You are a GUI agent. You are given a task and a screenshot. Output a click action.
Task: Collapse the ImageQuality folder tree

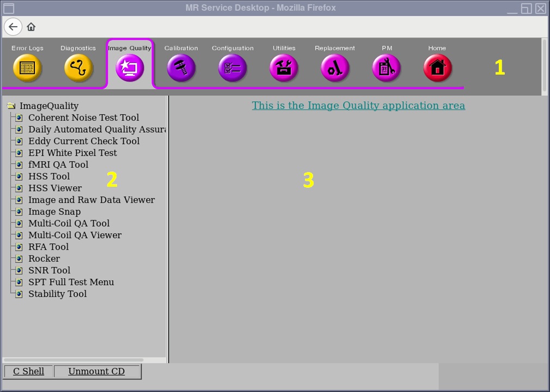tap(11, 106)
